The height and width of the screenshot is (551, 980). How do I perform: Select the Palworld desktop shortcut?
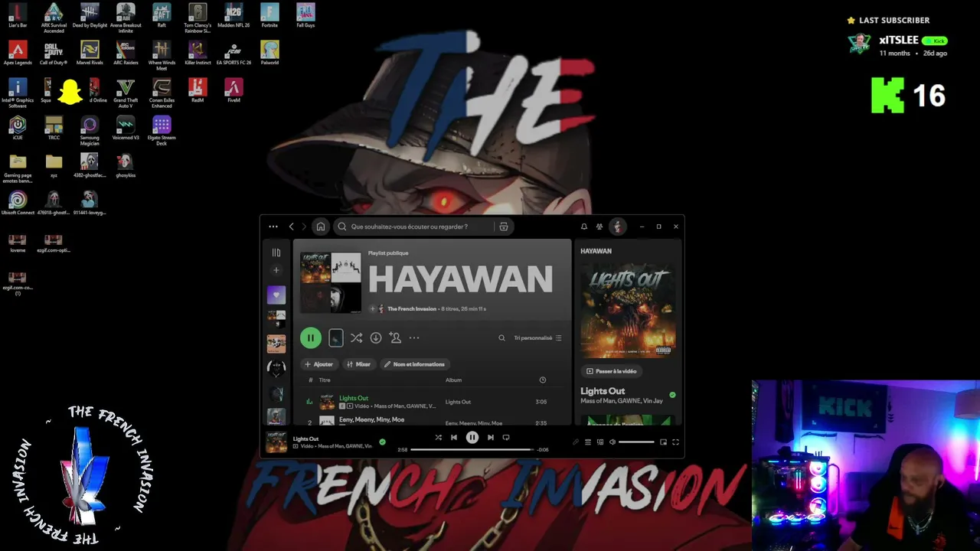269,53
